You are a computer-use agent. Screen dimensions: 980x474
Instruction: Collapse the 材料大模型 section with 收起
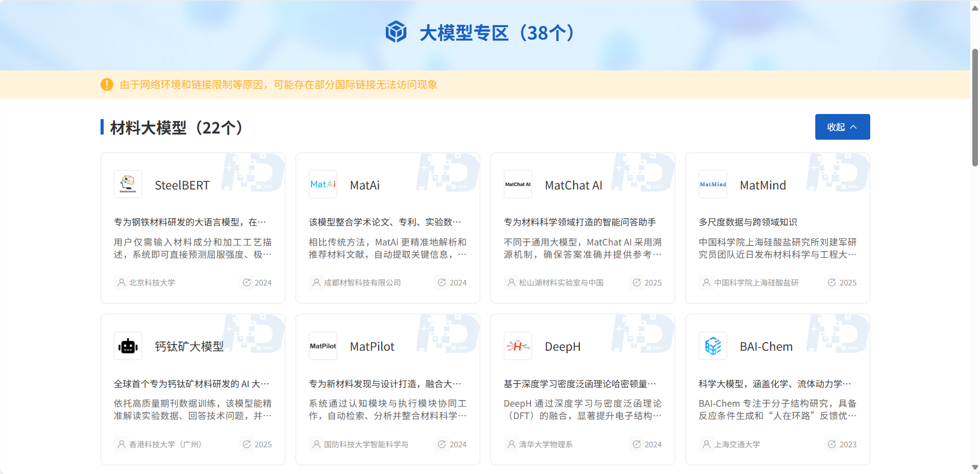tap(842, 127)
